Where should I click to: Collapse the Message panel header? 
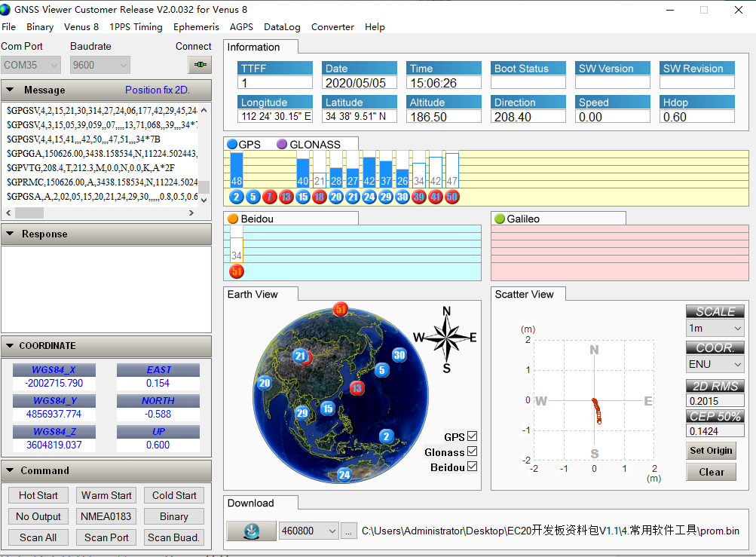[x=106, y=90]
